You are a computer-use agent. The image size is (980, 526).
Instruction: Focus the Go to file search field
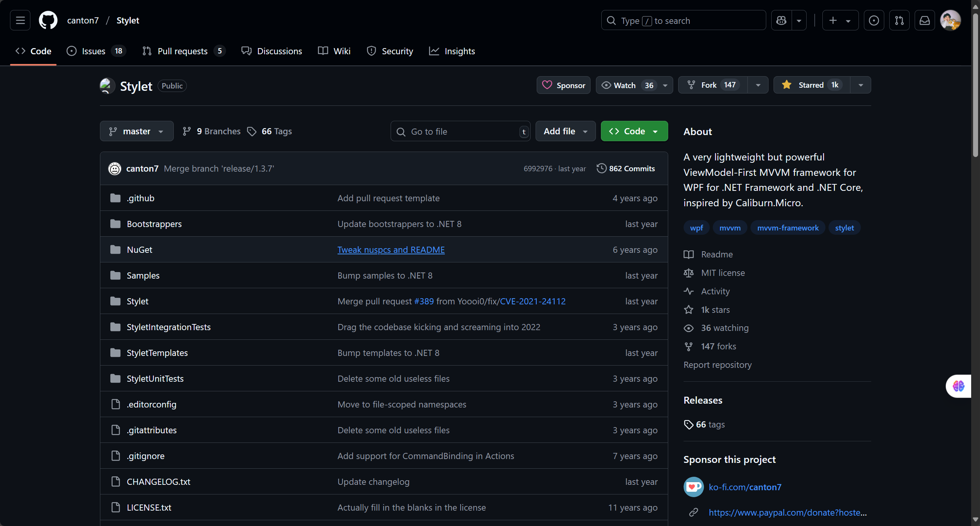pyautogui.click(x=461, y=132)
